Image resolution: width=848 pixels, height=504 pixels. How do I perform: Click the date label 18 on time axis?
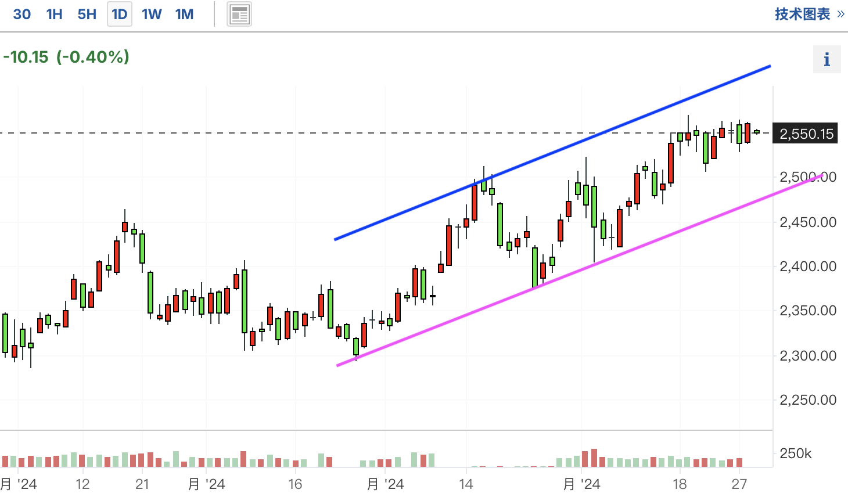coord(680,484)
